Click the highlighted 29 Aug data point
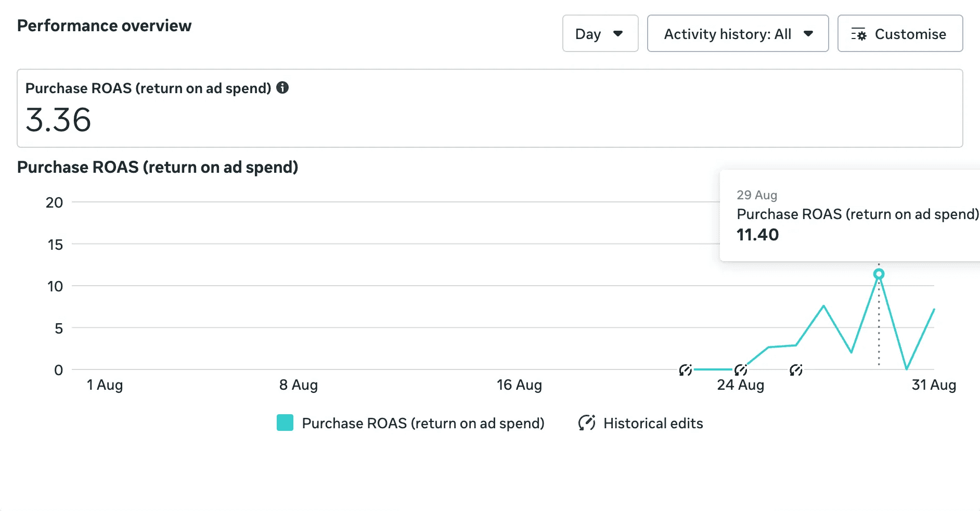The image size is (980, 511). (x=879, y=274)
